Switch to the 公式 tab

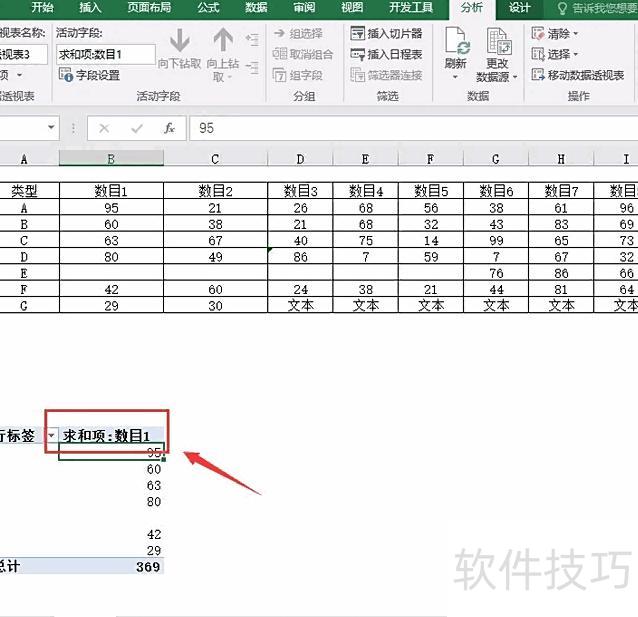pos(208,7)
